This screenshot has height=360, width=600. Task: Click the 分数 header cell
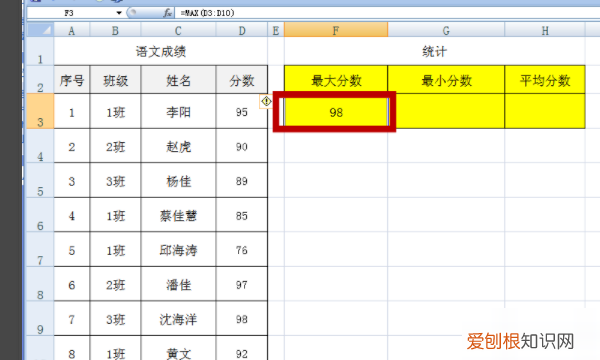tap(242, 80)
